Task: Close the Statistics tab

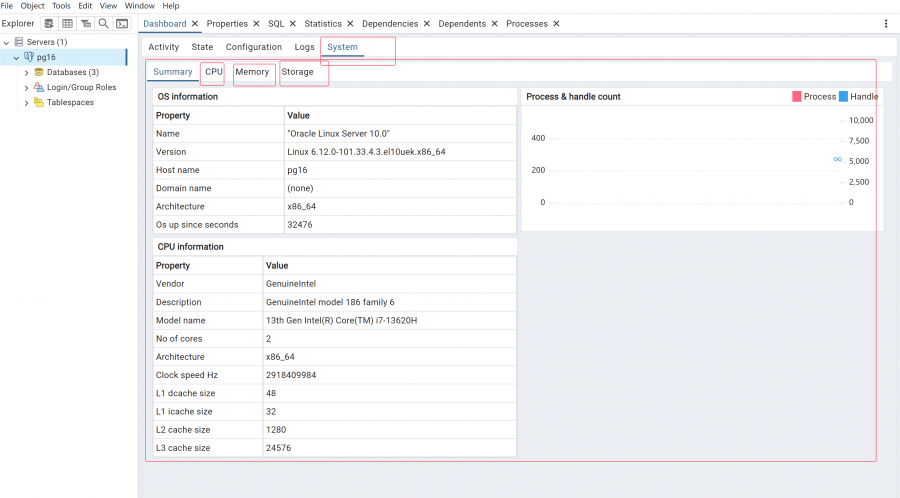Action: coord(350,24)
